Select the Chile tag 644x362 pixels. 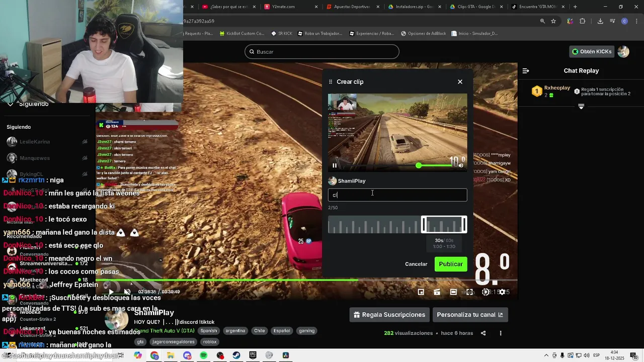(260, 331)
